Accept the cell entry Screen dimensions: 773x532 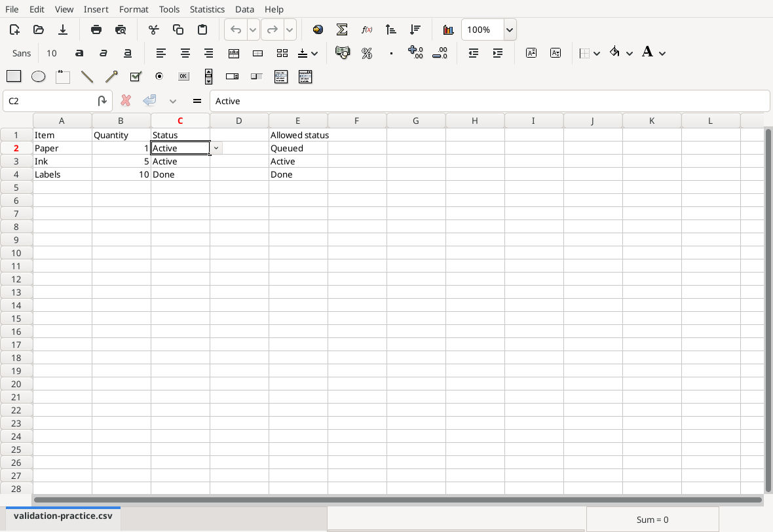tap(149, 101)
